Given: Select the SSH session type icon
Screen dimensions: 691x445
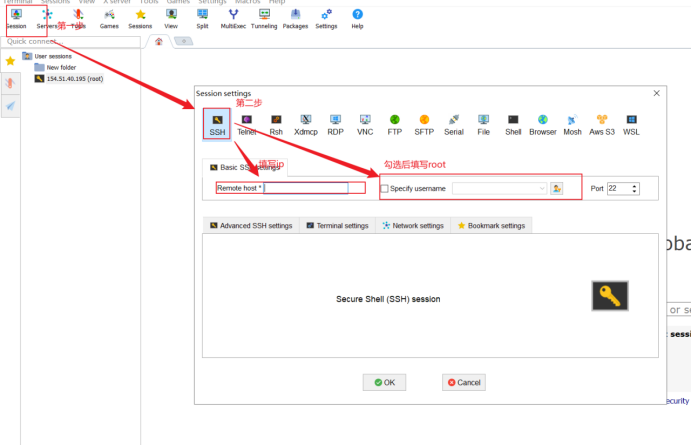Looking at the screenshot, I should [x=217, y=123].
